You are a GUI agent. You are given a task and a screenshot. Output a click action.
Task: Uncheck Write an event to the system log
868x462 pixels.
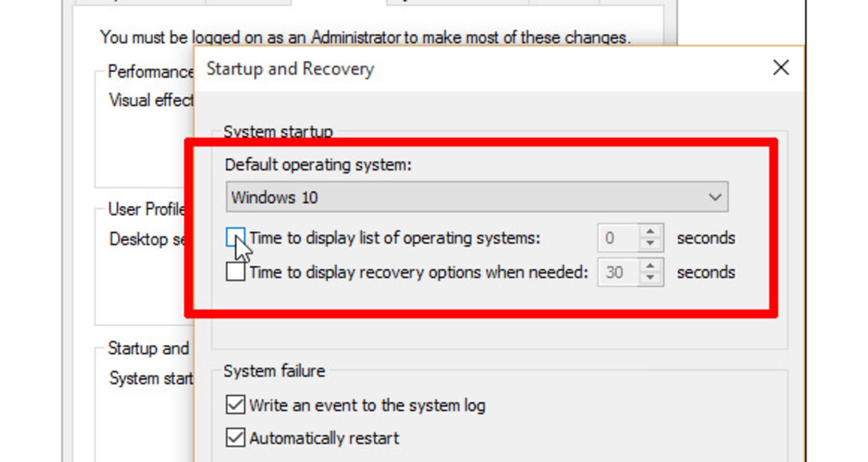coord(235,405)
